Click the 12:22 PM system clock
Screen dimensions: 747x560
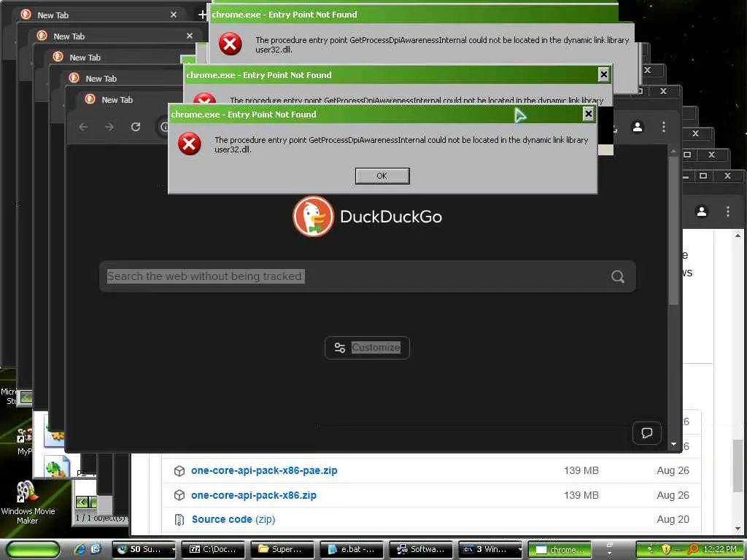(x=720, y=550)
